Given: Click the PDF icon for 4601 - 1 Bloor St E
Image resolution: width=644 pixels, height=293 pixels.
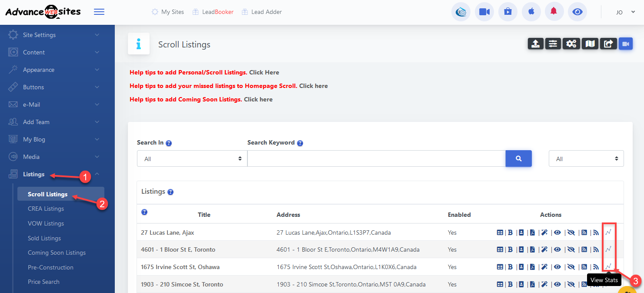Looking at the screenshot, I should click(x=532, y=249).
